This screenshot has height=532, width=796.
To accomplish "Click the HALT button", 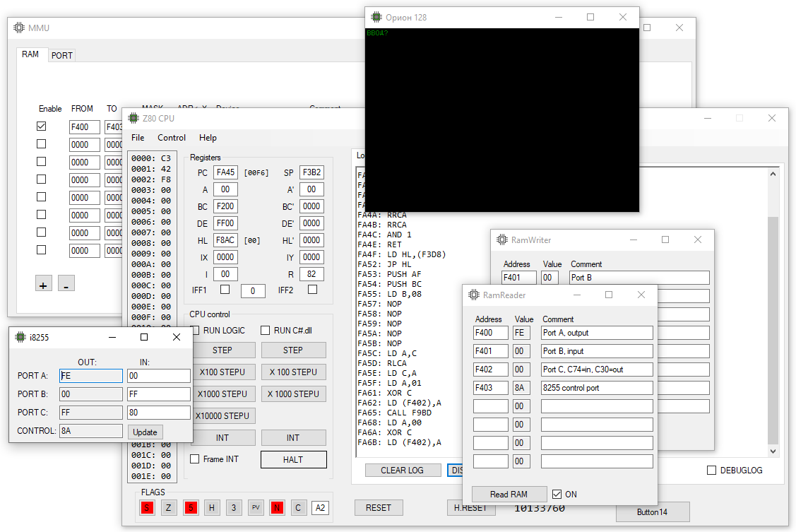I will (293, 459).
